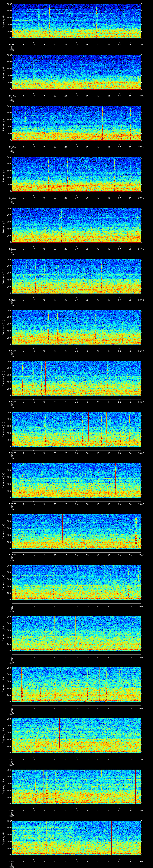Choose the 3:31:00 time label

12,810
